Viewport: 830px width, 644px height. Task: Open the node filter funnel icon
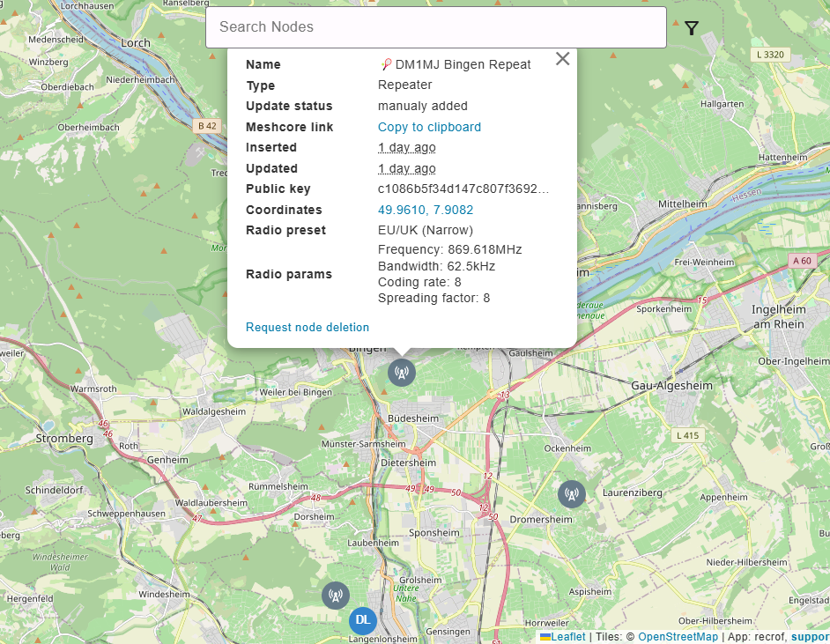692,28
